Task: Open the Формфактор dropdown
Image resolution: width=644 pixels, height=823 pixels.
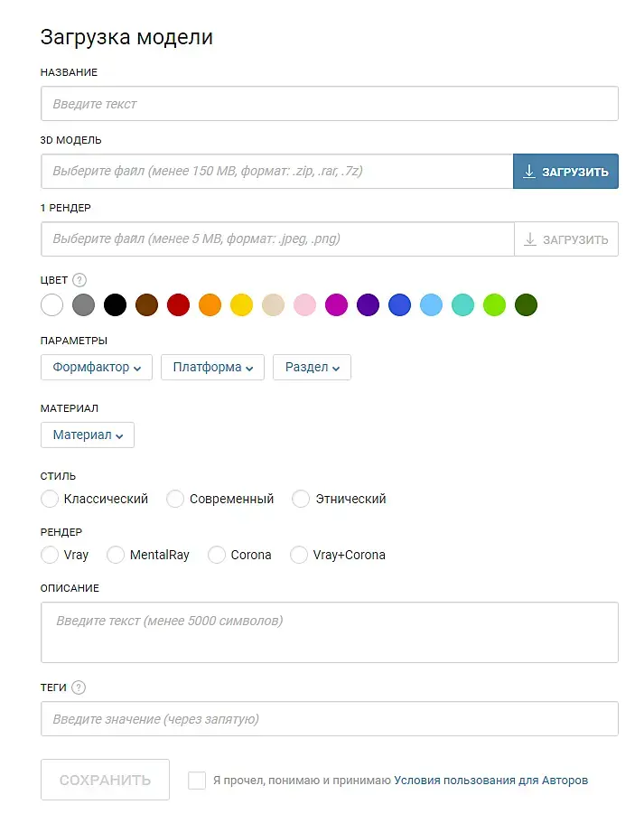Action: point(97,368)
